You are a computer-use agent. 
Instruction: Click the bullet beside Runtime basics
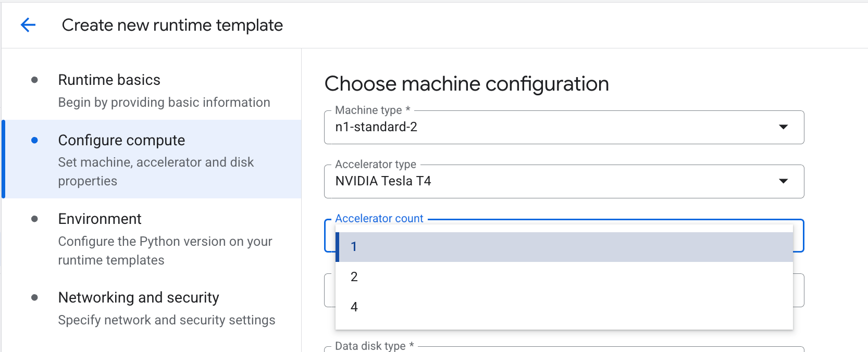click(x=34, y=80)
